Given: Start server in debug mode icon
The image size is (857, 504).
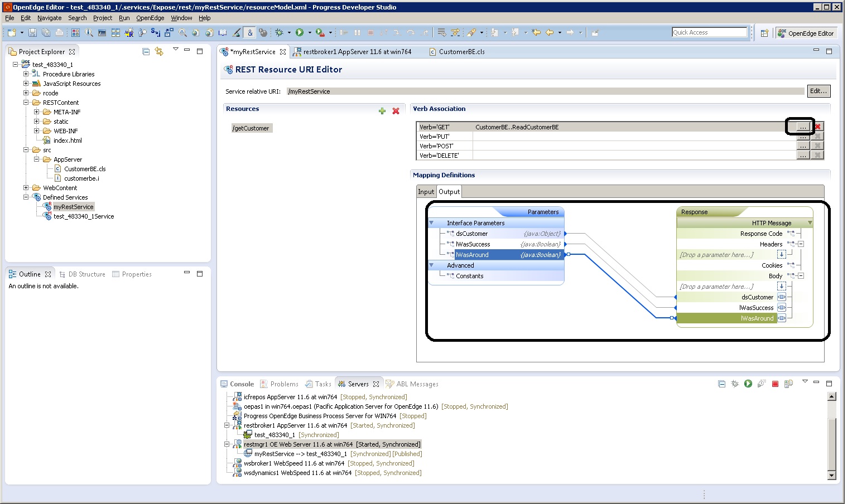Looking at the screenshot, I should coord(735,384).
